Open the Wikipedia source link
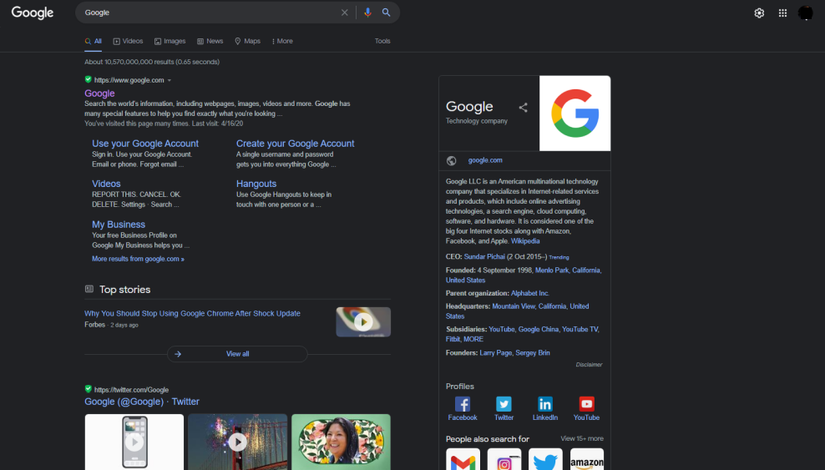 coord(525,241)
